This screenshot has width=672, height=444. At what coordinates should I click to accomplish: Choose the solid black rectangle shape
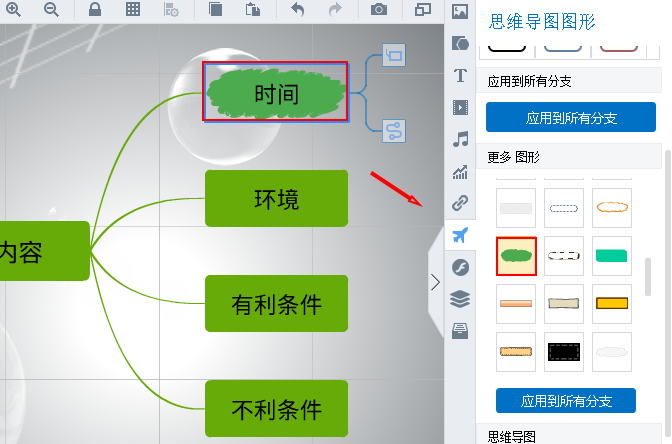click(564, 352)
